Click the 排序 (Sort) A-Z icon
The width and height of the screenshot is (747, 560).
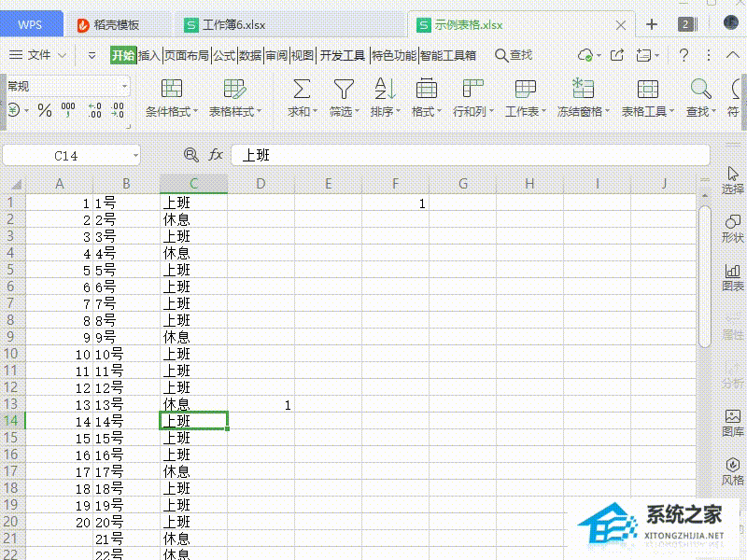coord(385,90)
